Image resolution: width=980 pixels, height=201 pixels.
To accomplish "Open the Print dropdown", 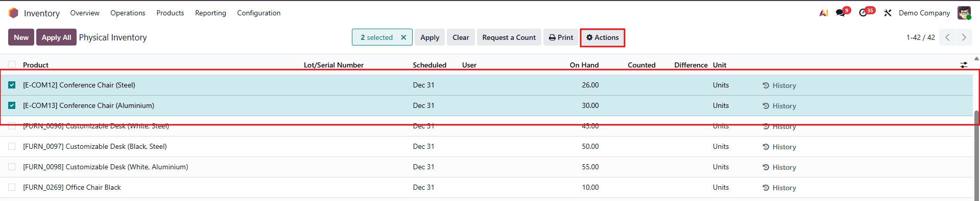I will [561, 37].
